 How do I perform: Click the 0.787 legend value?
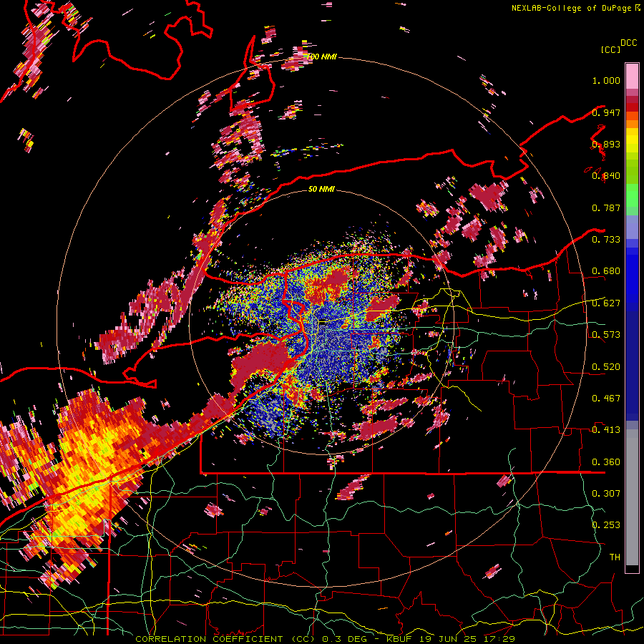606,208
